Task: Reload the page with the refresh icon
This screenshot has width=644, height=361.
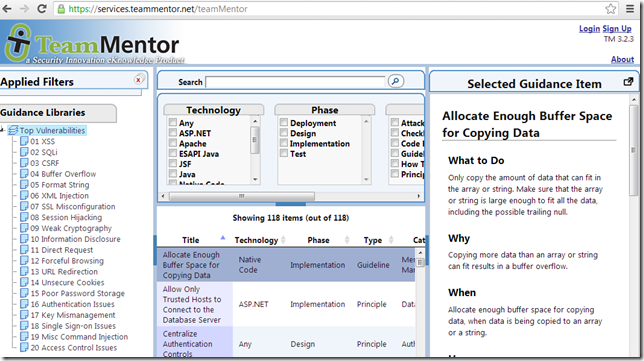Action: 42,9
